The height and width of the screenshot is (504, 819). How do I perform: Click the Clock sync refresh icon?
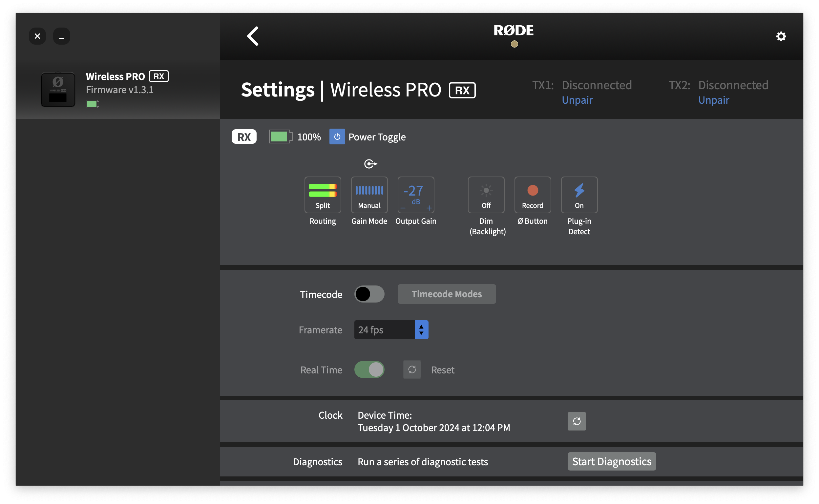point(576,421)
